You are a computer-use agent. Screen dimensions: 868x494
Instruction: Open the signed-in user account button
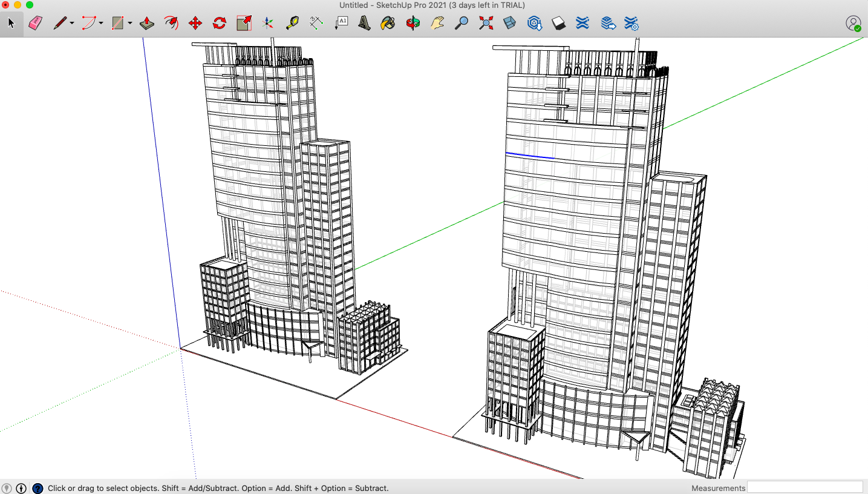pyautogui.click(x=853, y=24)
